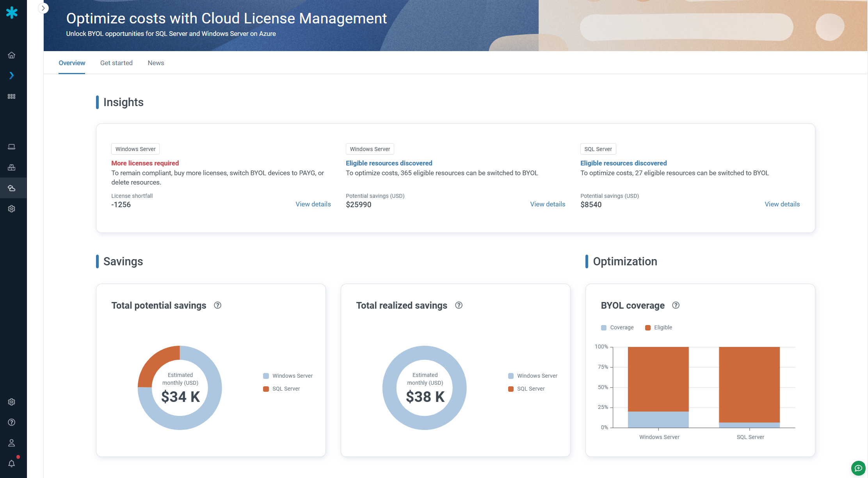View details for More licenses required insight

pyautogui.click(x=313, y=204)
